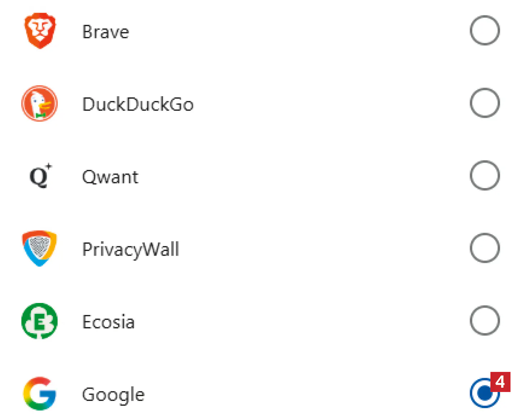Viewport: 522px width, 420px height.
Task: Enable the Qwant radio option
Action: [484, 176]
